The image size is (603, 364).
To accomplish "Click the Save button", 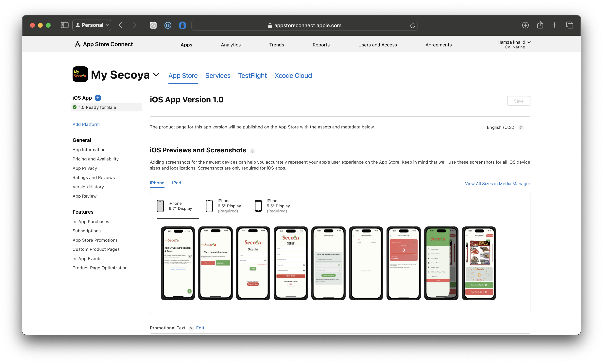I will pyautogui.click(x=518, y=101).
